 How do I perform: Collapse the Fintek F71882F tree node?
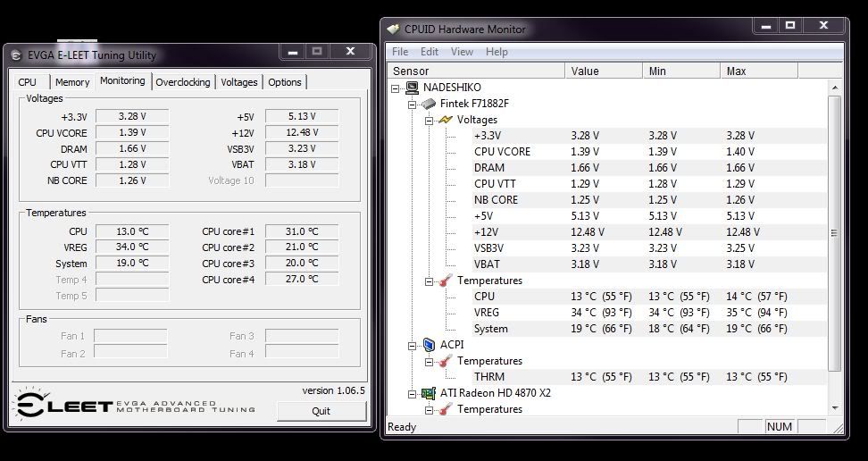[413, 104]
